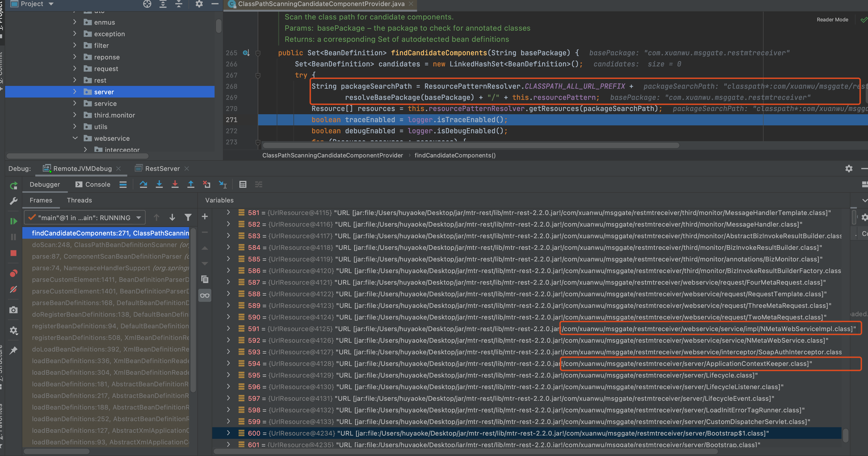Screen dimensions: 868x456
Task: Pin the debug tab
Action: coord(13,351)
